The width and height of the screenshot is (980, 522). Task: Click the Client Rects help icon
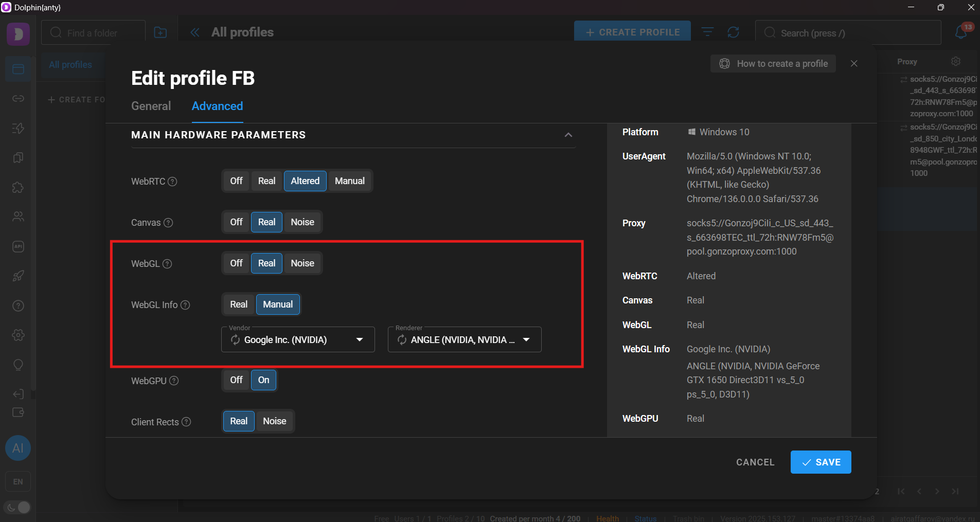(186, 422)
